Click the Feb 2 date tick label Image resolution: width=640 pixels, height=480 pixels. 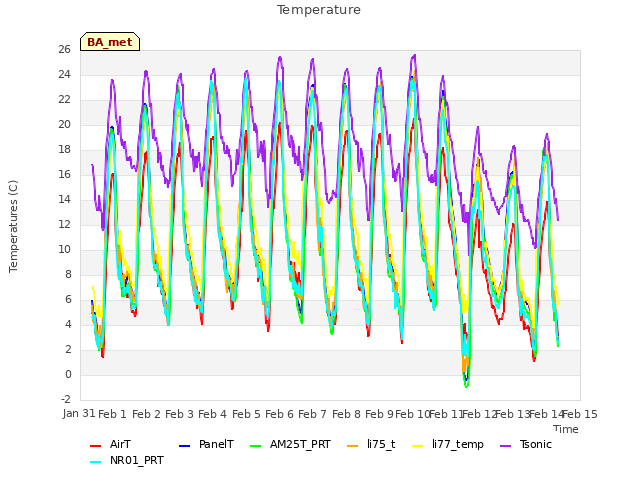(x=146, y=414)
